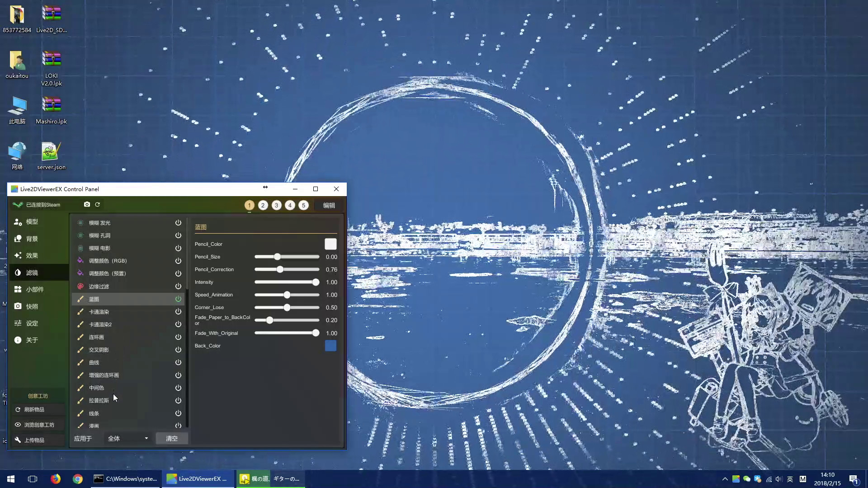
Task: Click the refresh icon next to Steam status
Action: point(98,204)
